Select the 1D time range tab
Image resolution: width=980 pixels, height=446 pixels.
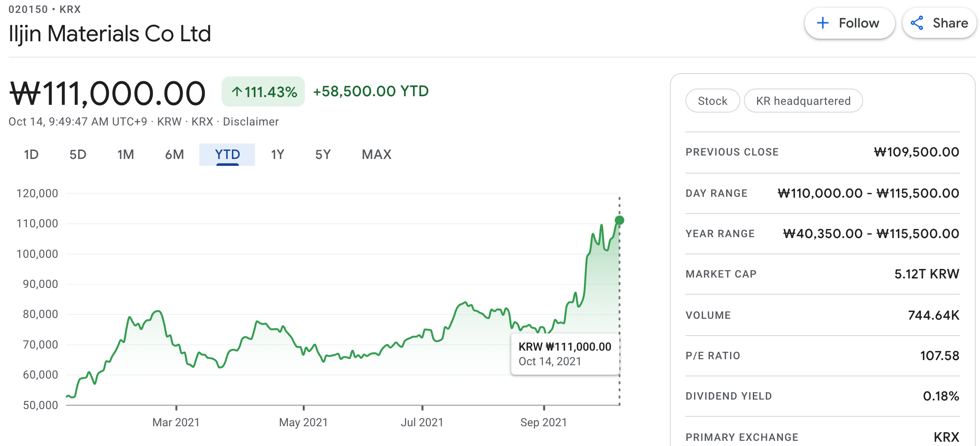point(31,154)
